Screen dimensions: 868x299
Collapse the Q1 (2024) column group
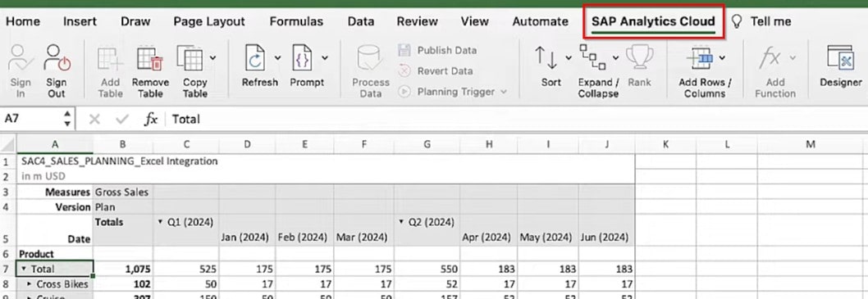pyautogui.click(x=161, y=222)
